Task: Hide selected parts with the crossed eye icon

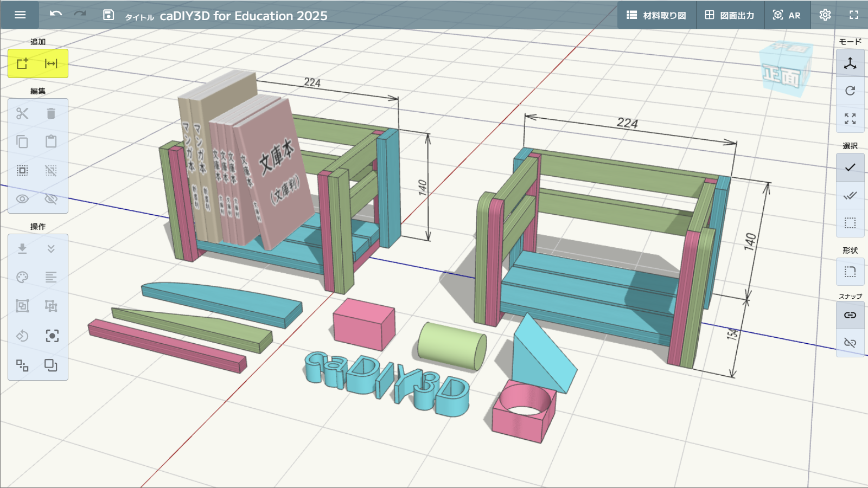Action: coord(51,199)
